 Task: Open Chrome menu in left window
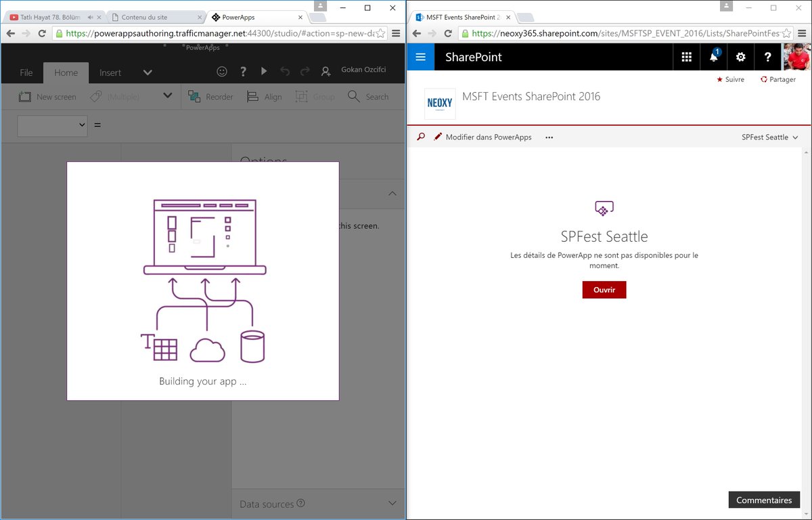[x=397, y=33]
